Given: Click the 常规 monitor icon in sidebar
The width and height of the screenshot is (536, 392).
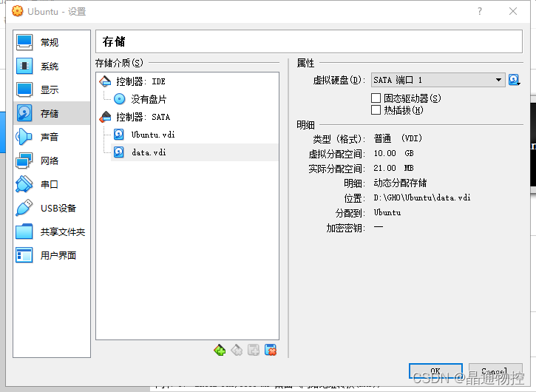Looking at the screenshot, I should click(24, 42).
